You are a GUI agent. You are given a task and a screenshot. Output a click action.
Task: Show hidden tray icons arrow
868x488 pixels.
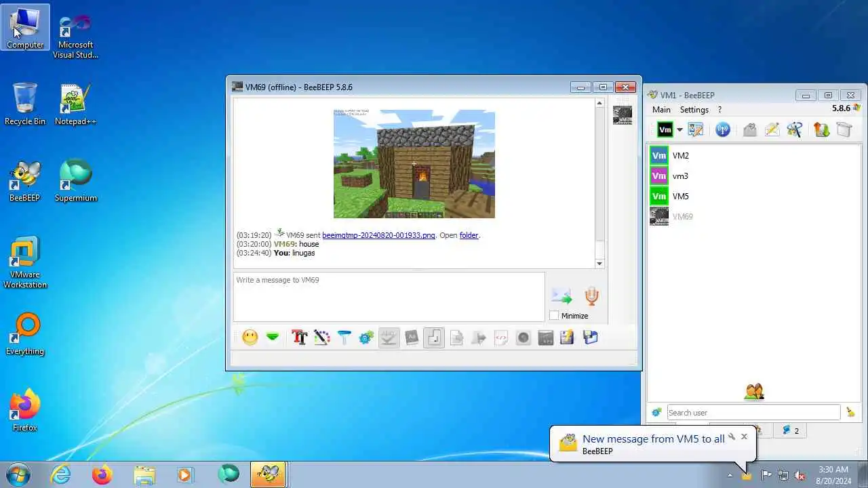pyautogui.click(x=730, y=475)
